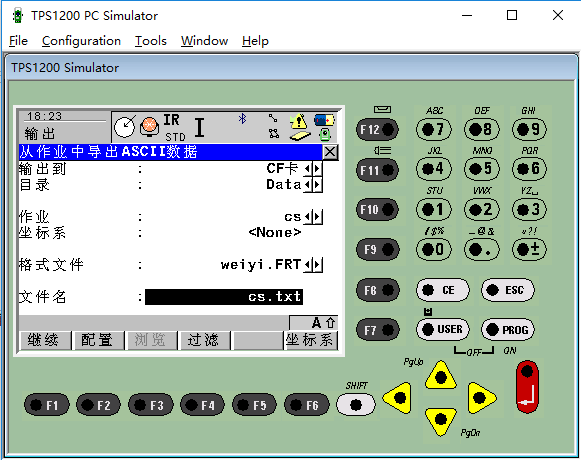
Task: Click the yellow up arrow key
Action: 441,376
